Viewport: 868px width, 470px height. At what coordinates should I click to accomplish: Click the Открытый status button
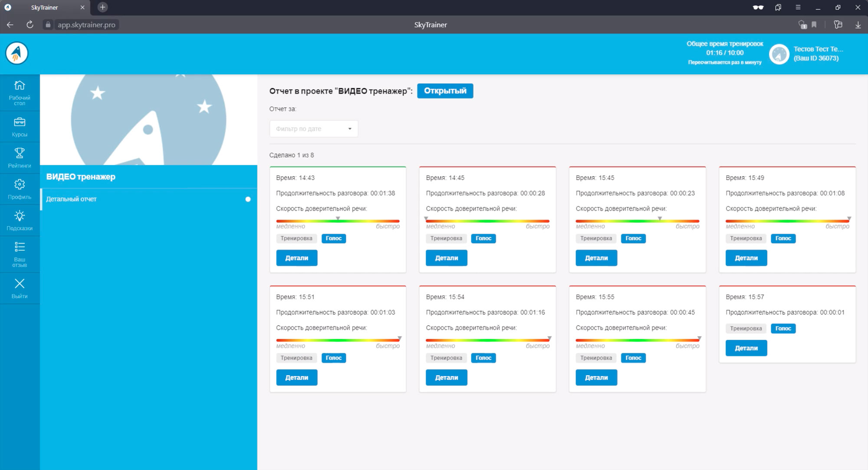[445, 91]
